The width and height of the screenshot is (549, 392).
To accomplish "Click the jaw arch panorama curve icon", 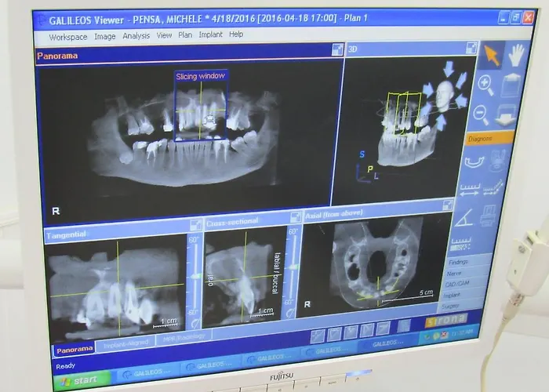I will point(474,162).
